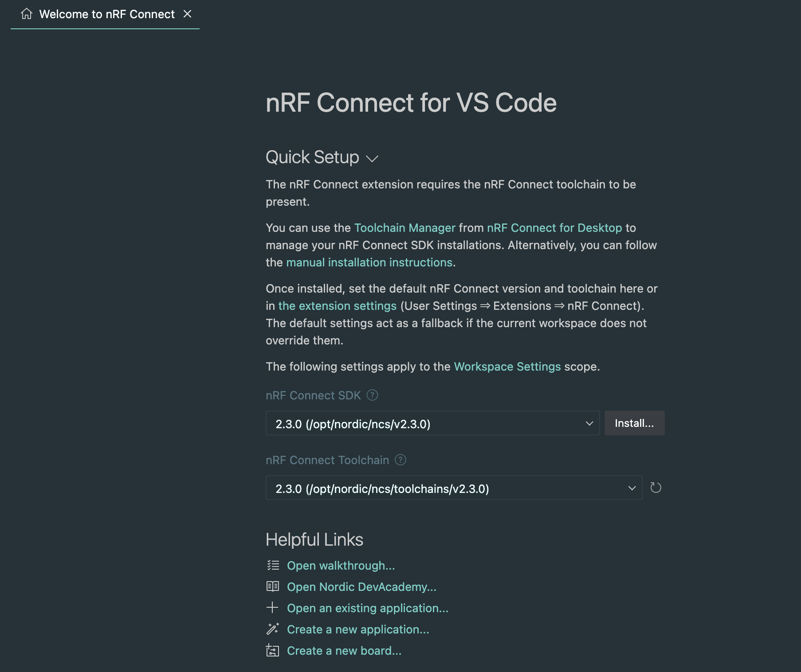Click Open Nordic DevAcademy... link
The width and height of the screenshot is (801, 672).
pyautogui.click(x=361, y=587)
